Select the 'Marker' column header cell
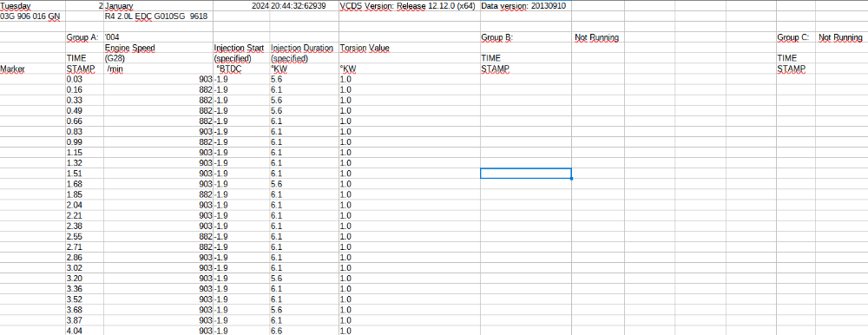 point(33,69)
